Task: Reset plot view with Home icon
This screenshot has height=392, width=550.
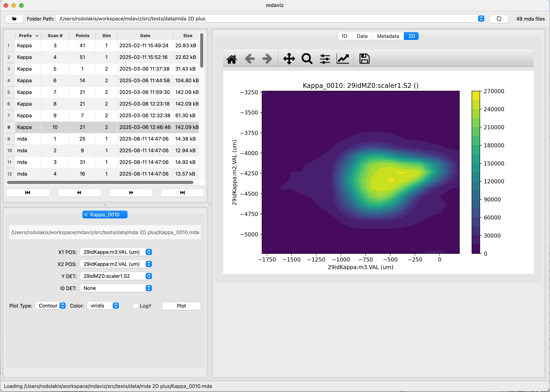Action: tap(232, 59)
